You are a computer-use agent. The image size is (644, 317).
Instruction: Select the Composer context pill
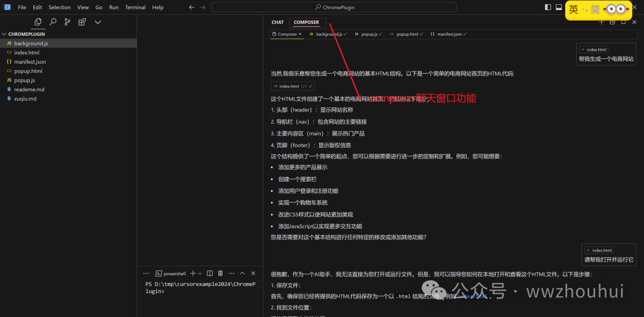287,34
